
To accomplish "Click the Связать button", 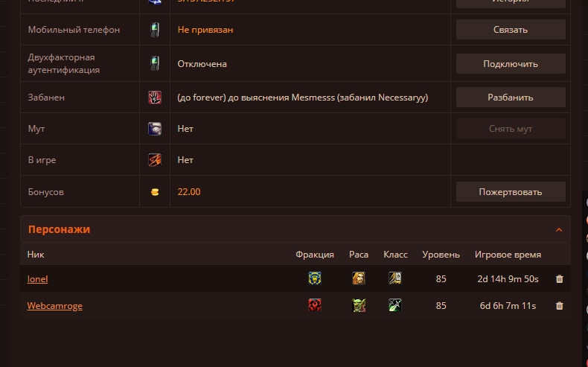I will pyautogui.click(x=511, y=30).
